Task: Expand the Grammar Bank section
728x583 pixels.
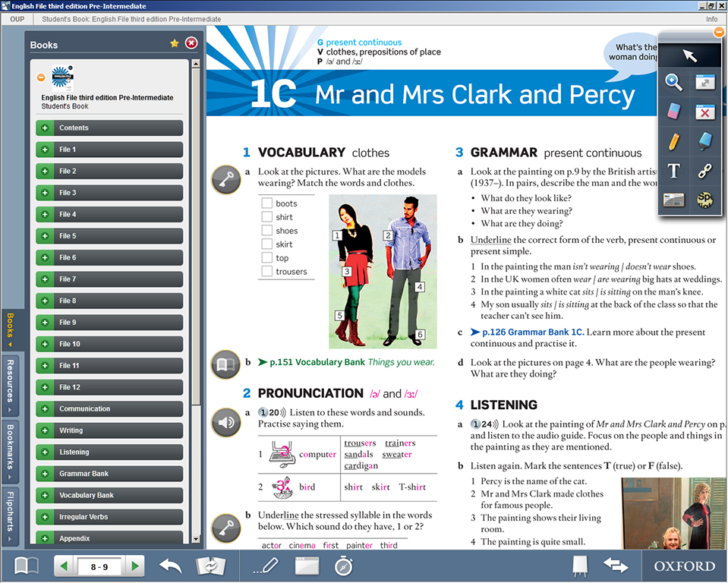Action: point(45,474)
